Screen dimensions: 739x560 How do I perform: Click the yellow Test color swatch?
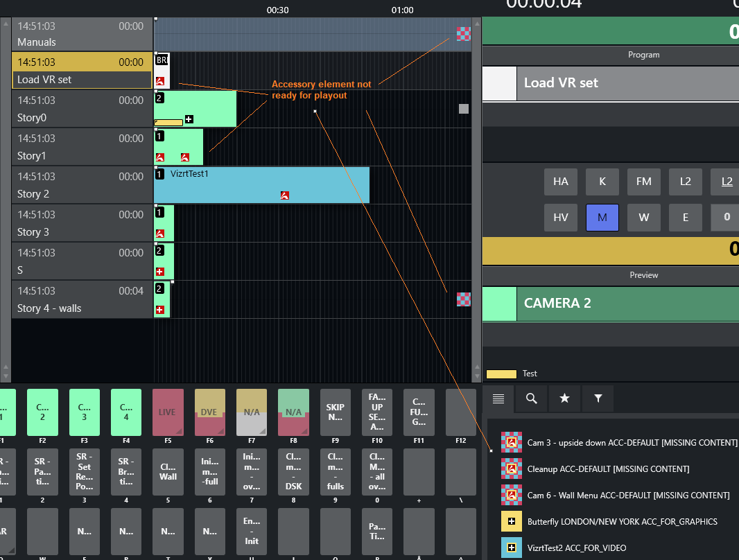click(501, 374)
